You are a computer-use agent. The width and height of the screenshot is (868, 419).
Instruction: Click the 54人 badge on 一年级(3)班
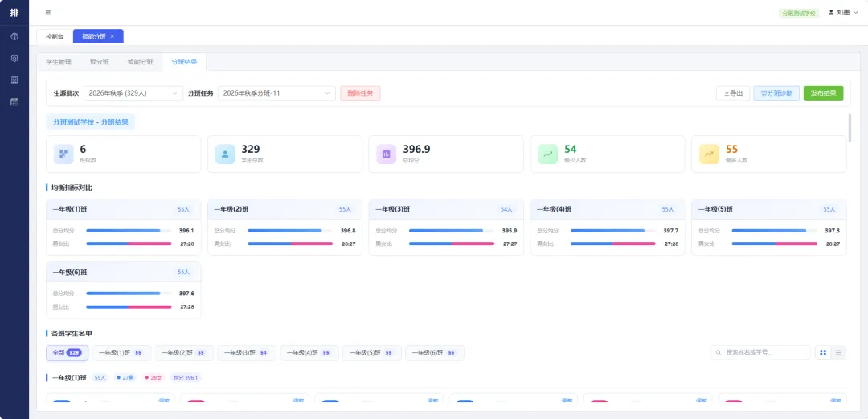pos(506,209)
